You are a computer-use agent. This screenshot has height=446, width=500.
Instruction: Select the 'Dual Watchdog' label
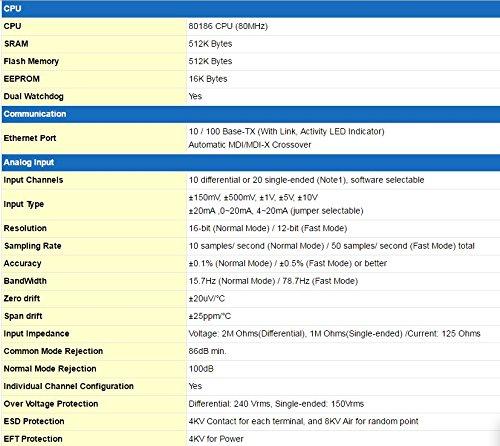click(x=33, y=96)
